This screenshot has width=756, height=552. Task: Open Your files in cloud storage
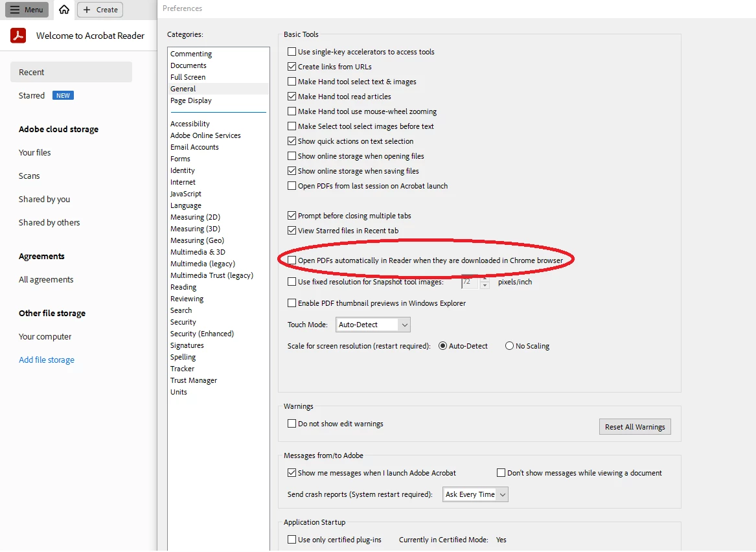click(x=35, y=152)
